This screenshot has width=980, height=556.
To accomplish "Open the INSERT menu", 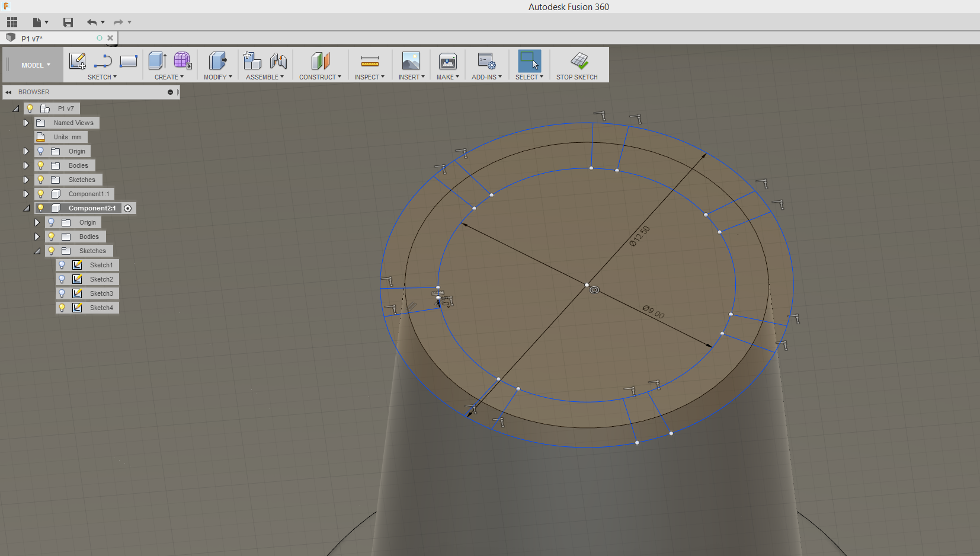I will click(x=411, y=77).
